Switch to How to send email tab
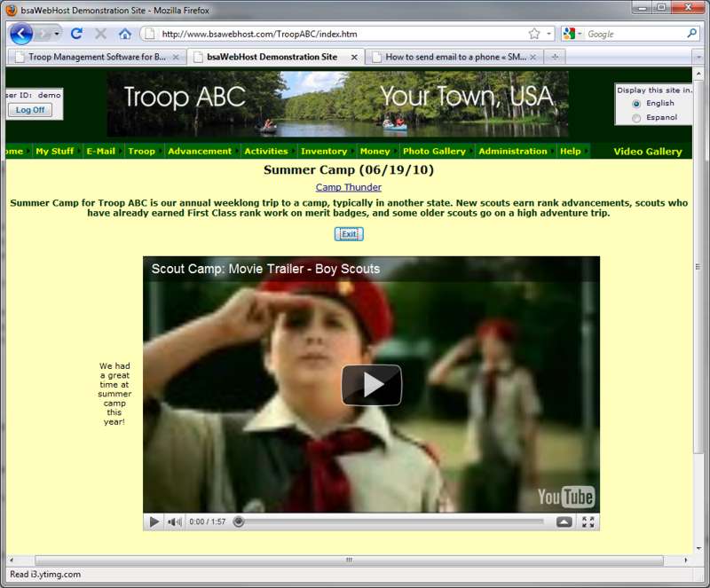 tap(454, 57)
